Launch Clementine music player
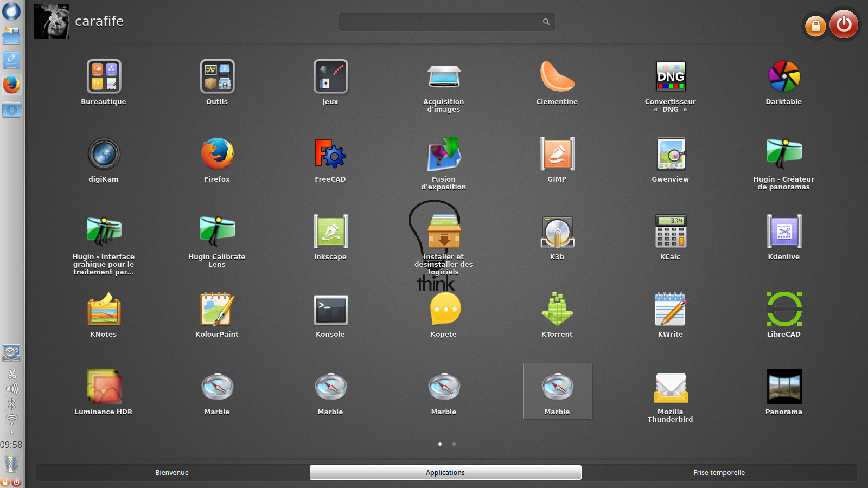868x488 pixels. [557, 82]
